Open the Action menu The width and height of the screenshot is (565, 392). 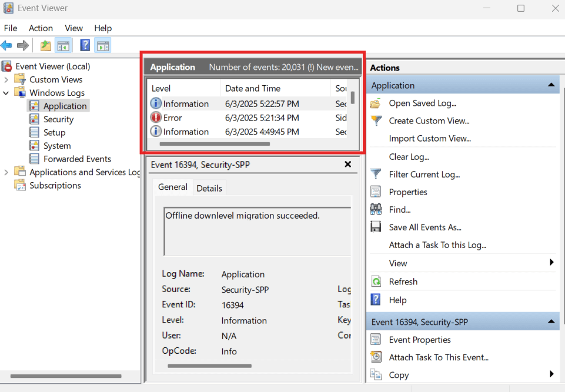(41, 28)
